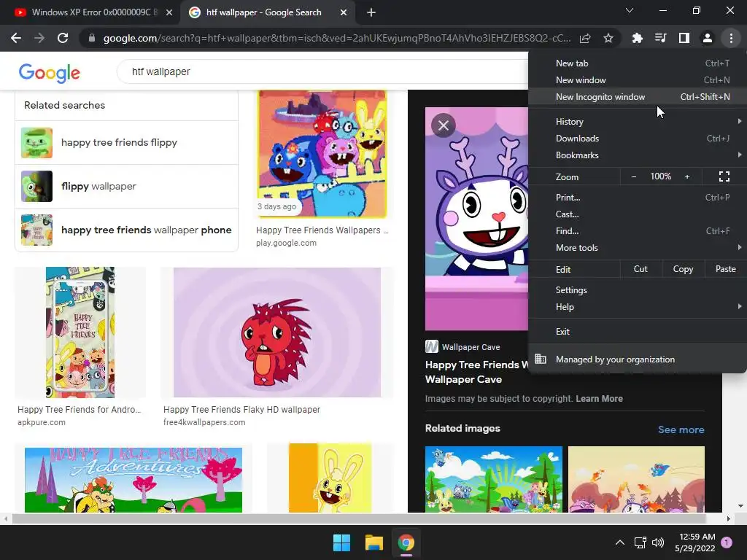Choose New Incognito window
Image resolution: width=747 pixels, height=560 pixels.
[638, 97]
